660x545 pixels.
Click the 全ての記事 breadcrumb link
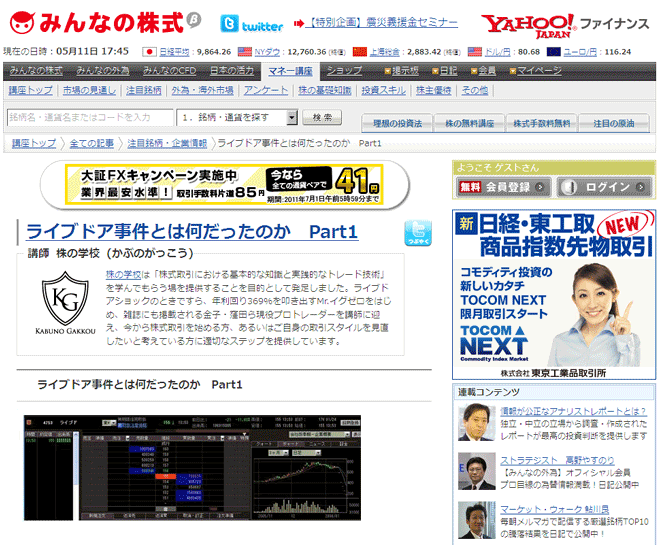[x=91, y=143]
